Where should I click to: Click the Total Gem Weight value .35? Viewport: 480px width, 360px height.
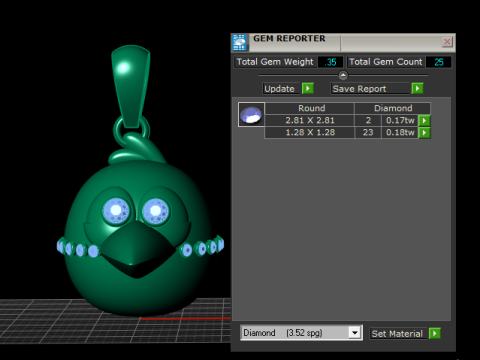[330, 62]
